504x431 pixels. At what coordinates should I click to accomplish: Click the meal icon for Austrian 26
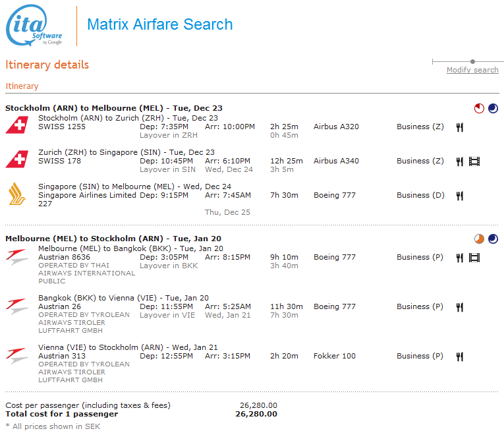click(x=460, y=307)
